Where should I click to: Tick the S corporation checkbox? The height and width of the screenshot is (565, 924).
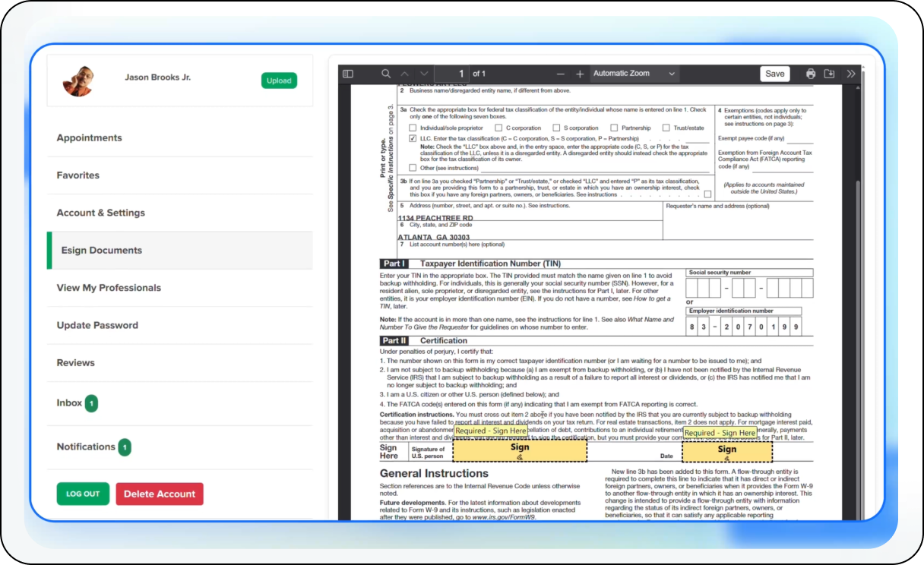tap(556, 128)
